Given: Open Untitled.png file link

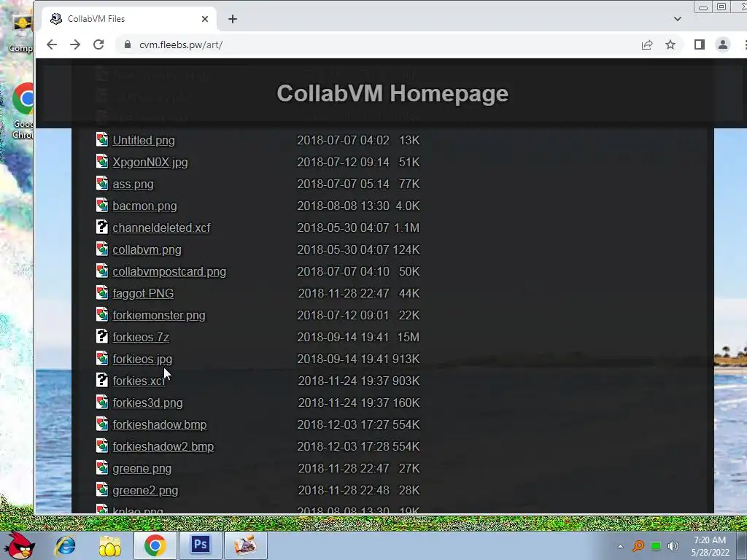Looking at the screenshot, I should click(x=144, y=141).
